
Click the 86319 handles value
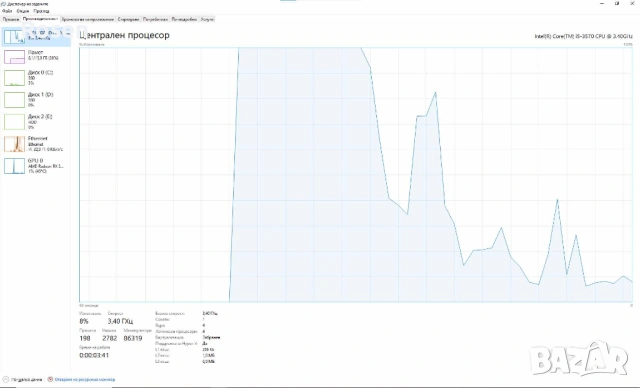[133, 338]
